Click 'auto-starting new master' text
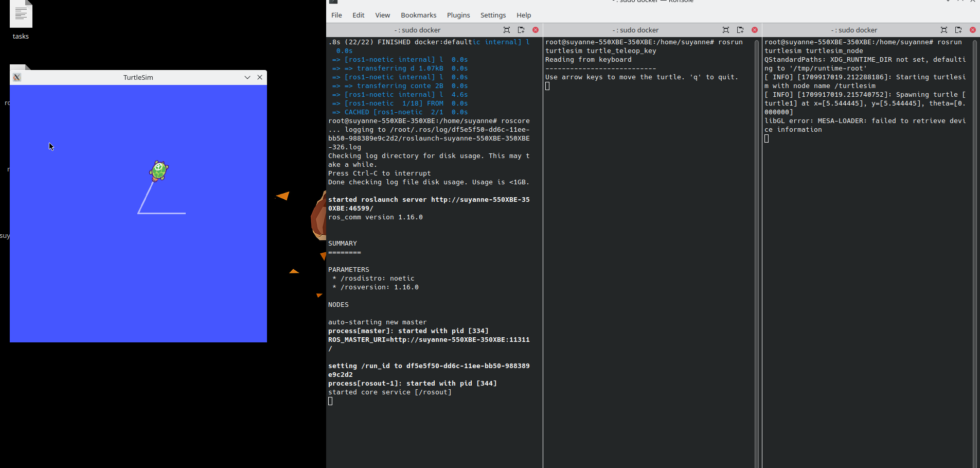980x468 pixels. pos(377,322)
